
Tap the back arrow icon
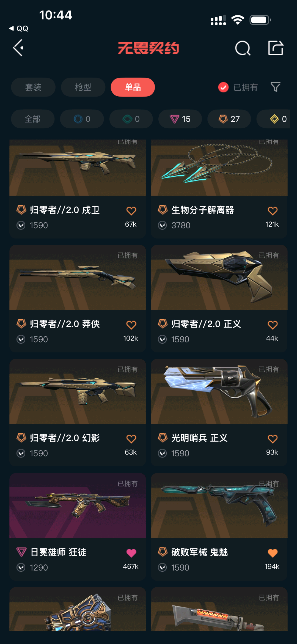click(x=18, y=48)
